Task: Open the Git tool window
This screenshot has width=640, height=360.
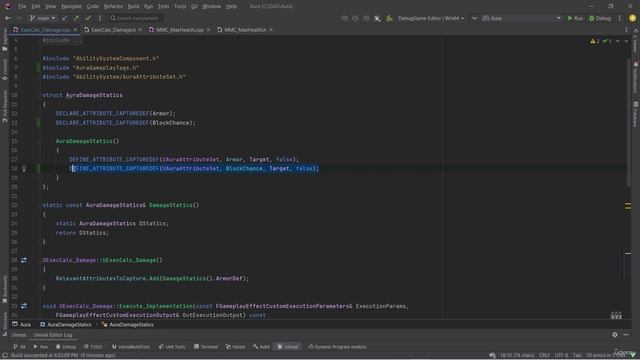Action: pos(19,347)
